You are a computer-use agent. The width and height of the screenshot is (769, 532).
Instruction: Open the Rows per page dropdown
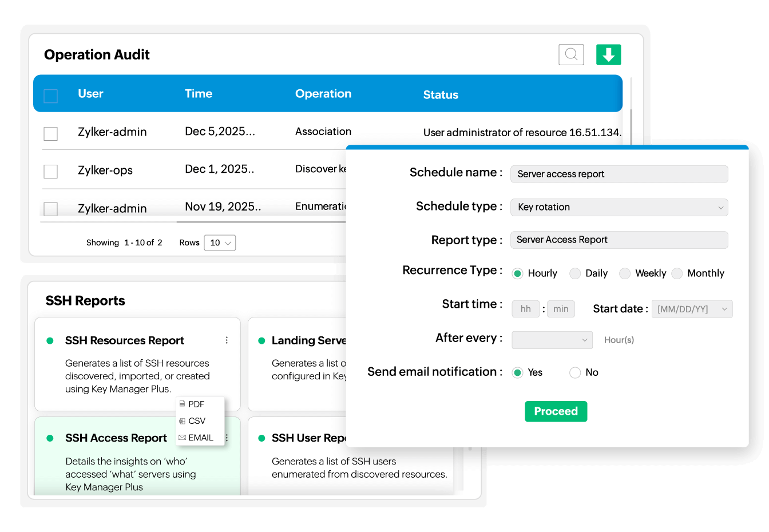[x=220, y=243]
